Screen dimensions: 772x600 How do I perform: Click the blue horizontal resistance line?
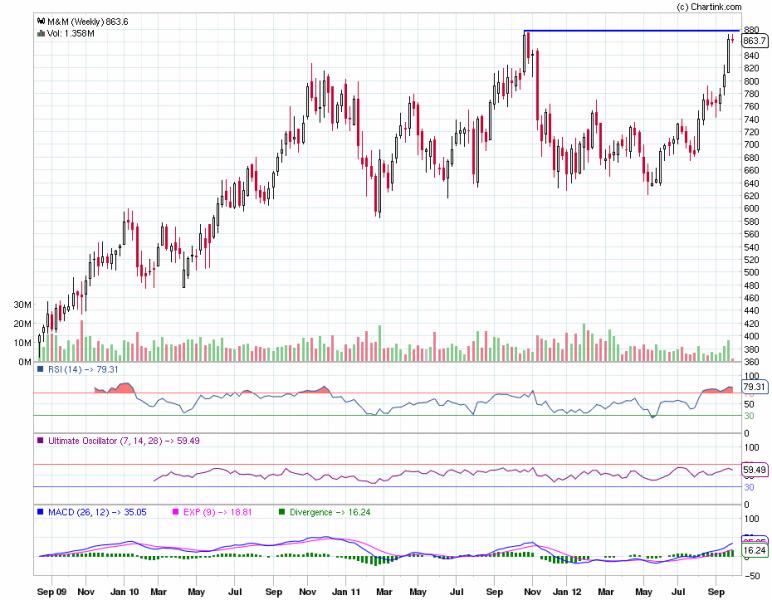[x=630, y=31]
